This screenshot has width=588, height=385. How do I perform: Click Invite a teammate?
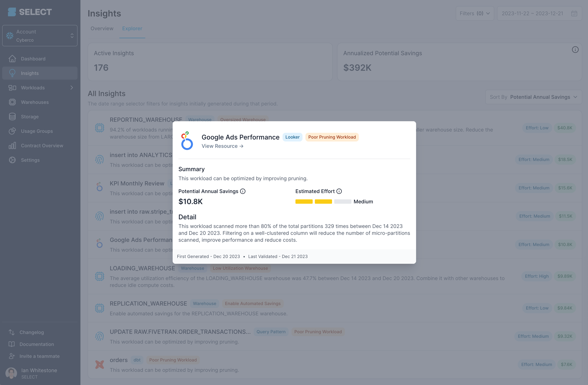40,356
